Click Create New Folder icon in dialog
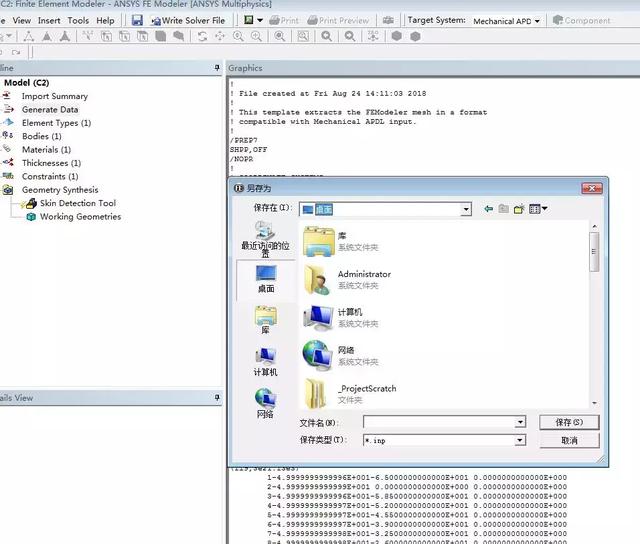The width and height of the screenshot is (640, 544). pyautogui.click(x=519, y=209)
